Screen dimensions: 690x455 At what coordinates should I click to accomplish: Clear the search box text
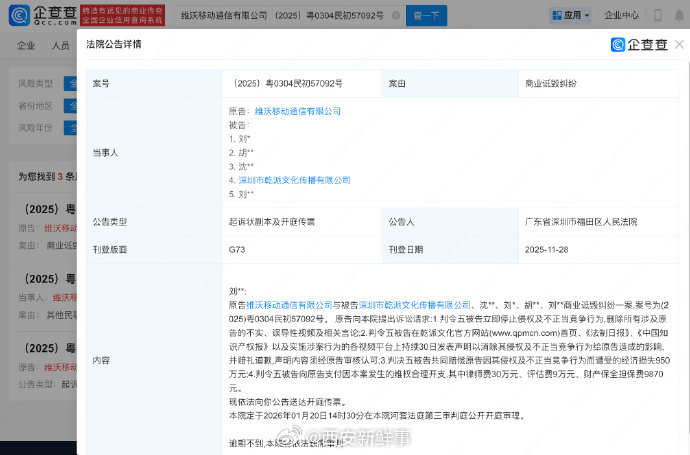396,15
